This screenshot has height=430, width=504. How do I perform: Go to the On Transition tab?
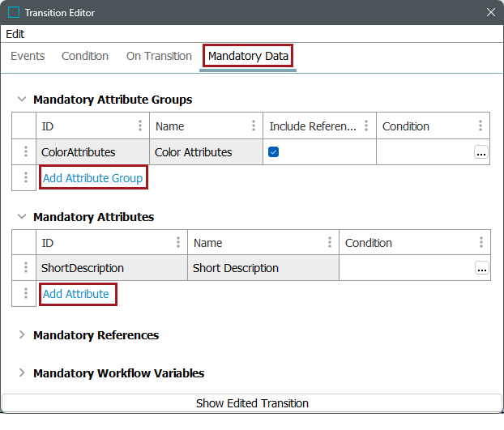pyautogui.click(x=159, y=56)
